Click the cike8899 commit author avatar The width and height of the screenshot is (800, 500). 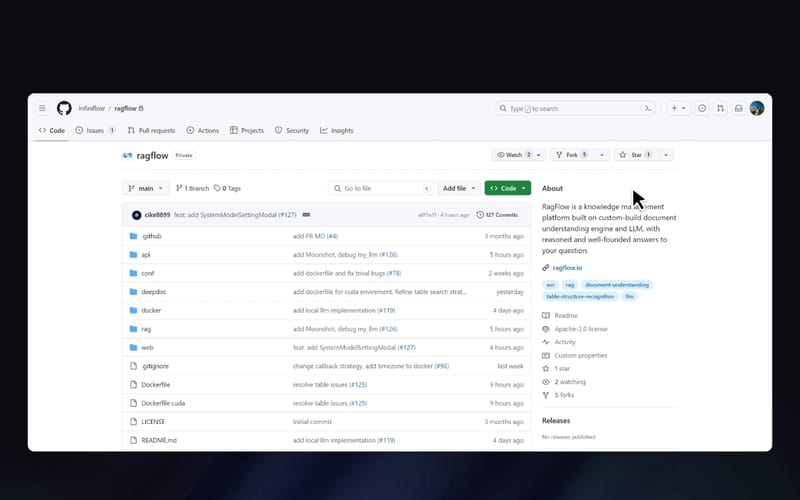(x=136, y=215)
